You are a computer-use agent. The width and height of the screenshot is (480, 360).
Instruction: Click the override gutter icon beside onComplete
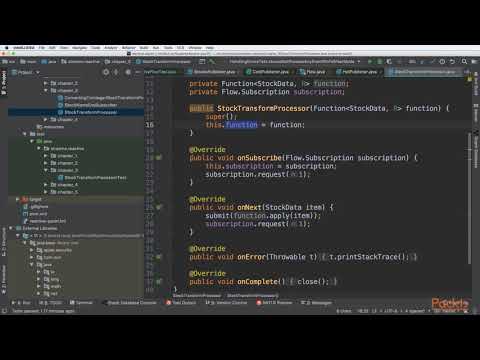(159, 282)
